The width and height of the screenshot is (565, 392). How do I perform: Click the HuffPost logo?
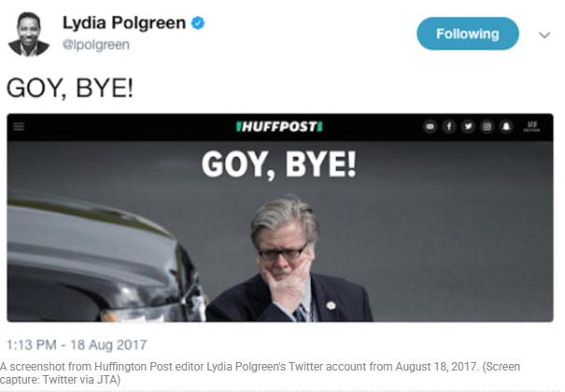pos(279,127)
